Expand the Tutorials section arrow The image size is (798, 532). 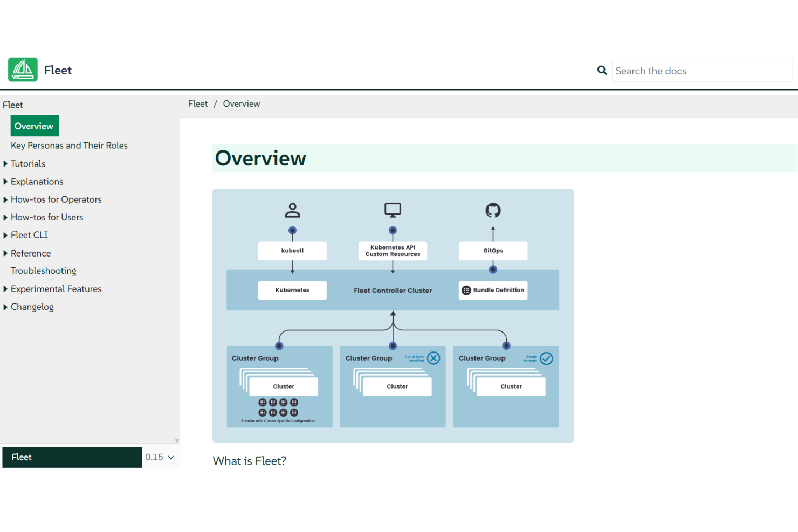click(5, 164)
